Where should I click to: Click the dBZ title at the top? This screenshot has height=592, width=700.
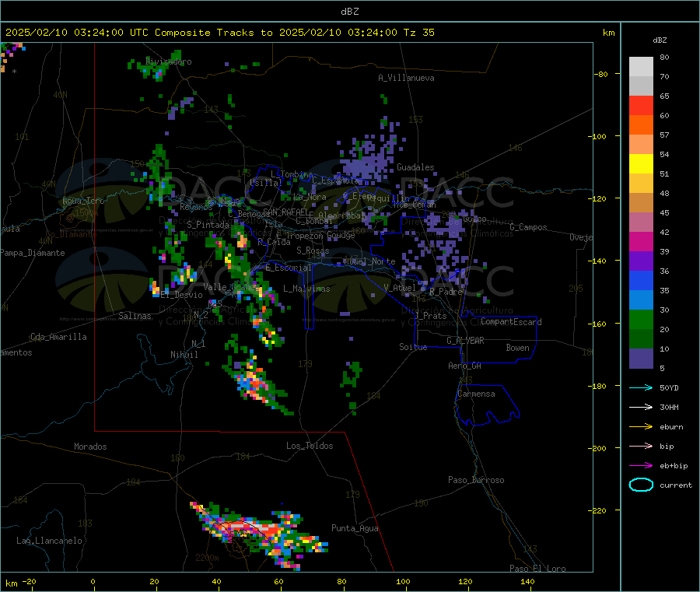[x=349, y=12]
